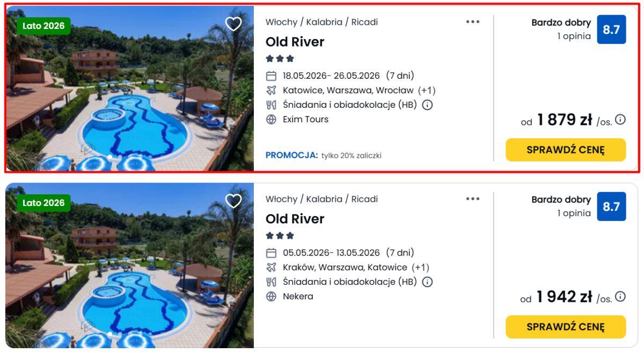Show meal plan info for first offer
Image resolution: width=644 pixels, height=353 pixels.
point(427,105)
